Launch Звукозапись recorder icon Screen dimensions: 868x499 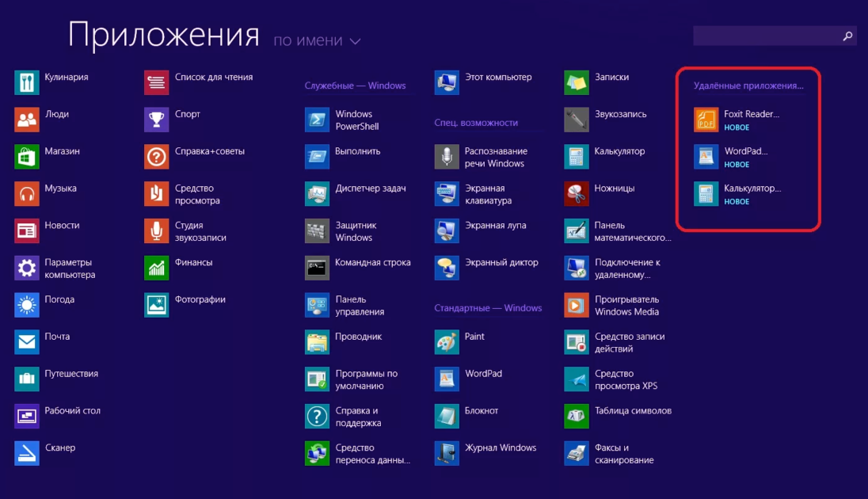577,120
